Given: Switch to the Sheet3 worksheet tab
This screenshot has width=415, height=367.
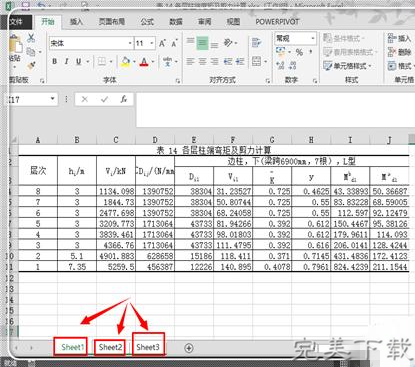Looking at the screenshot, I should tap(148, 347).
